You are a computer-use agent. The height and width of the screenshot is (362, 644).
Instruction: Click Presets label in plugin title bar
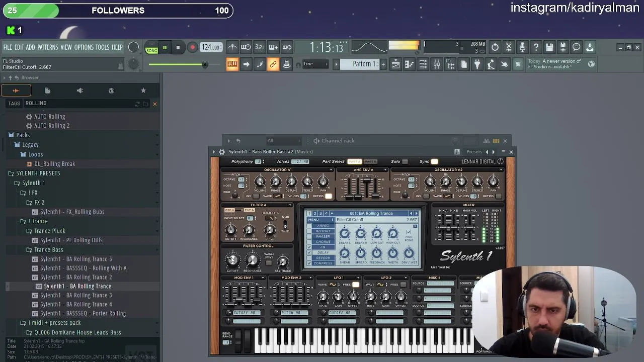[x=474, y=152]
